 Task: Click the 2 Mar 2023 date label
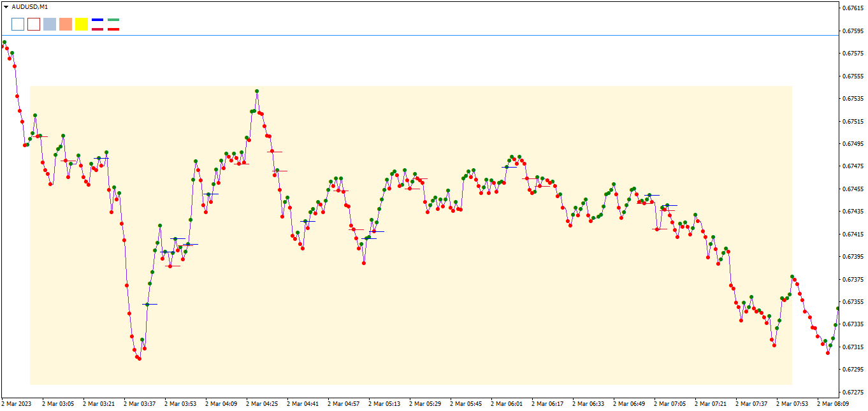point(17,403)
